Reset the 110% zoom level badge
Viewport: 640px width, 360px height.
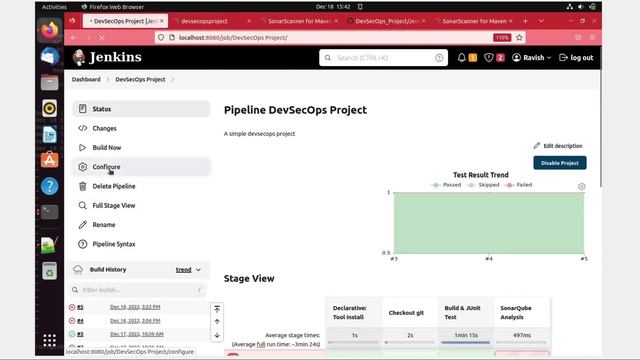tap(502, 38)
